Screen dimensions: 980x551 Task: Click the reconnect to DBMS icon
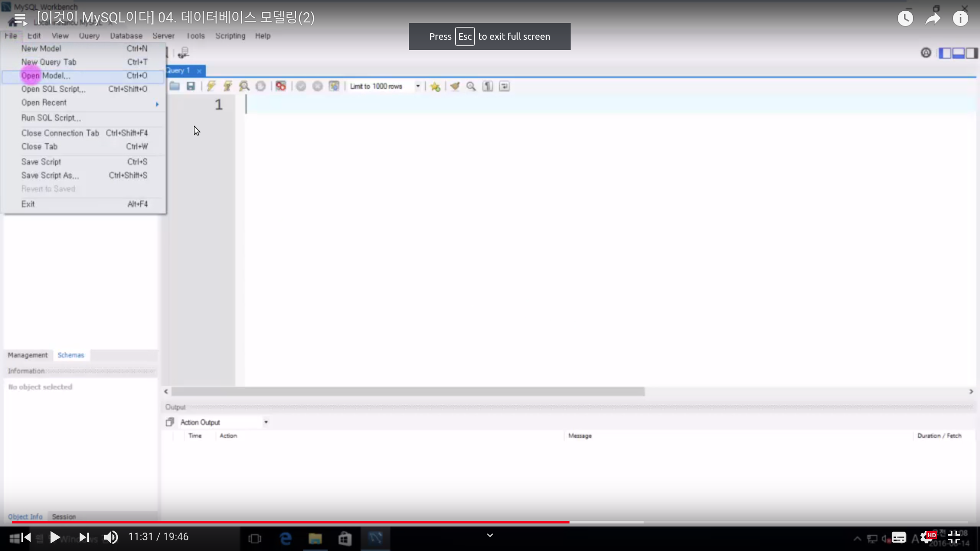point(183,53)
